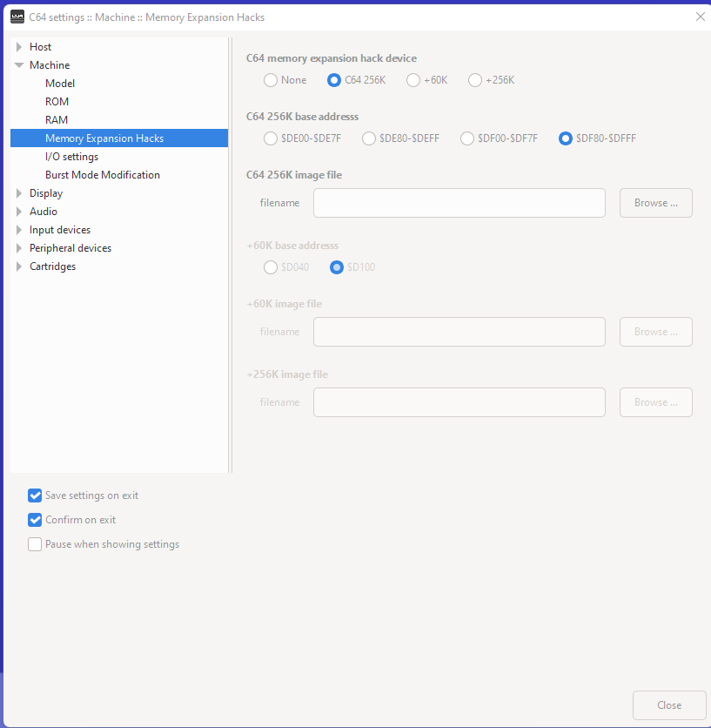Image resolution: width=711 pixels, height=728 pixels.
Task: Select the Machine category label
Action: (x=50, y=65)
